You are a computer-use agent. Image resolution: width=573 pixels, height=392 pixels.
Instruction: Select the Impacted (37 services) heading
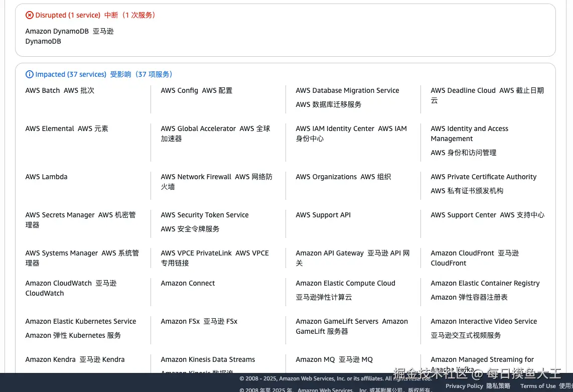click(x=71, y=75)
